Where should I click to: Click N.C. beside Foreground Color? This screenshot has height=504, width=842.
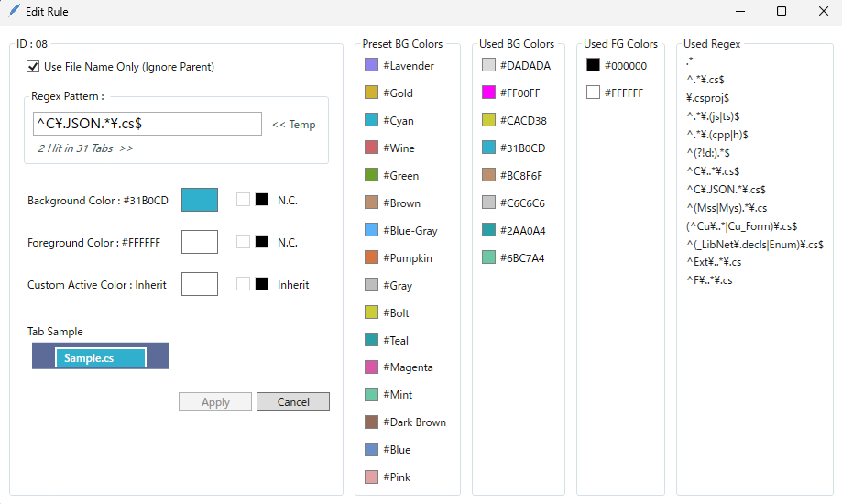pos(288,242)
